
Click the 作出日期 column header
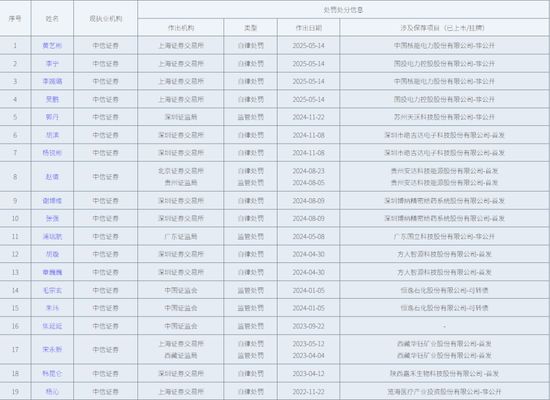(308, 28)
